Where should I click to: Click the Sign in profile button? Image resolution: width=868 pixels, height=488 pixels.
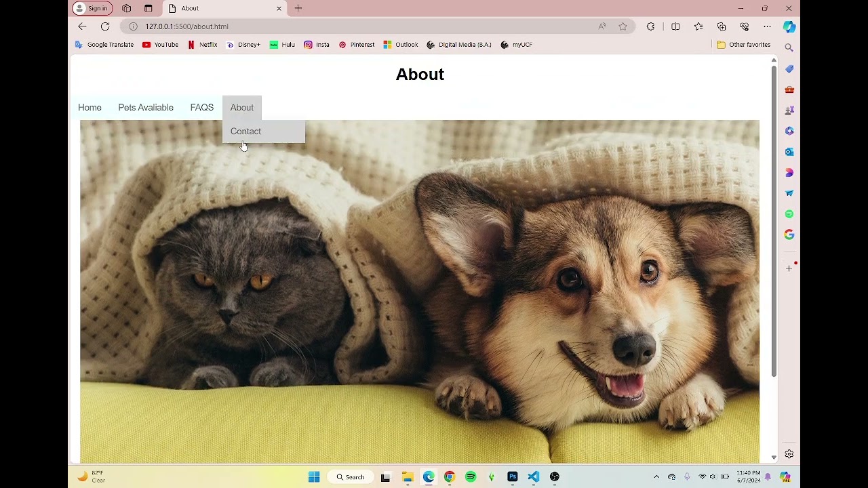pyautogui.click(x=92, y=9)
